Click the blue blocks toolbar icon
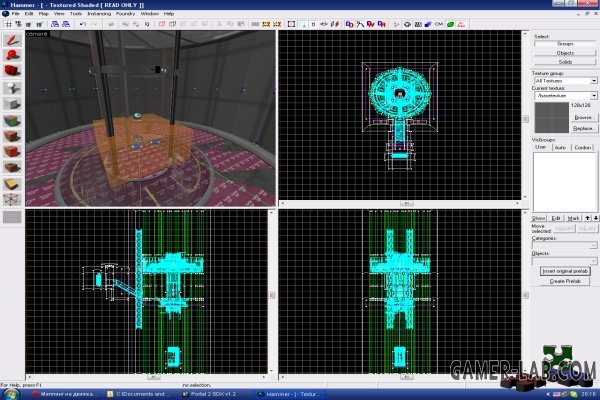The width and height of the screenshot is (600, 400). 428,24
